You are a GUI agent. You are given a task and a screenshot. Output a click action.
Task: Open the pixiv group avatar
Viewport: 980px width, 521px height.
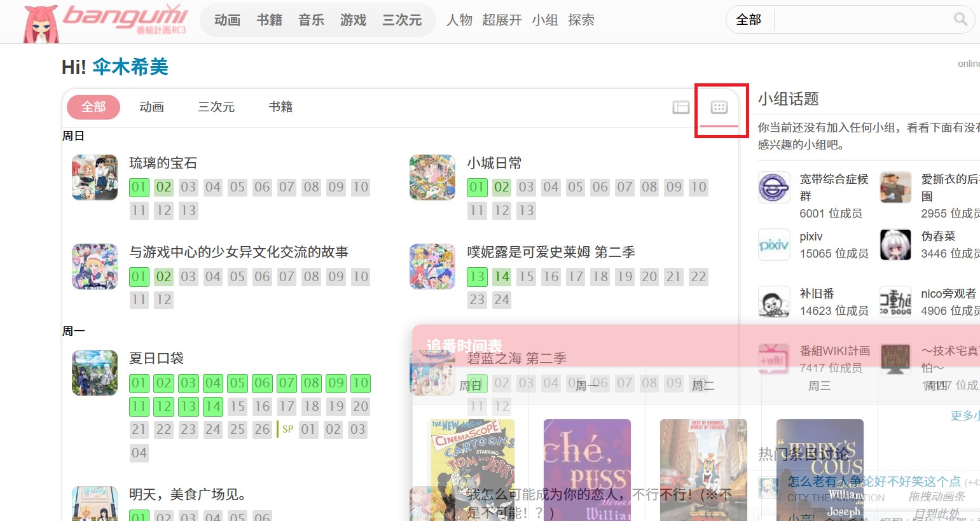(774, 245)
